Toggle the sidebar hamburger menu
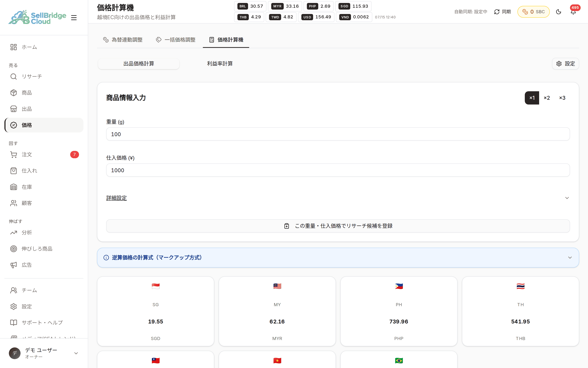 [74, 17]
